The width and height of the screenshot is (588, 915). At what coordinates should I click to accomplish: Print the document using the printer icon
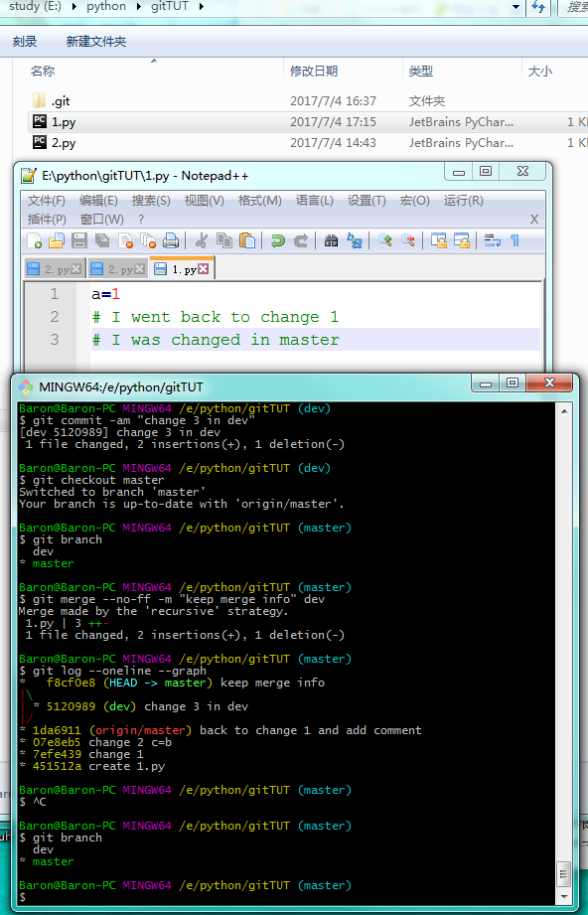click(171, 240)
